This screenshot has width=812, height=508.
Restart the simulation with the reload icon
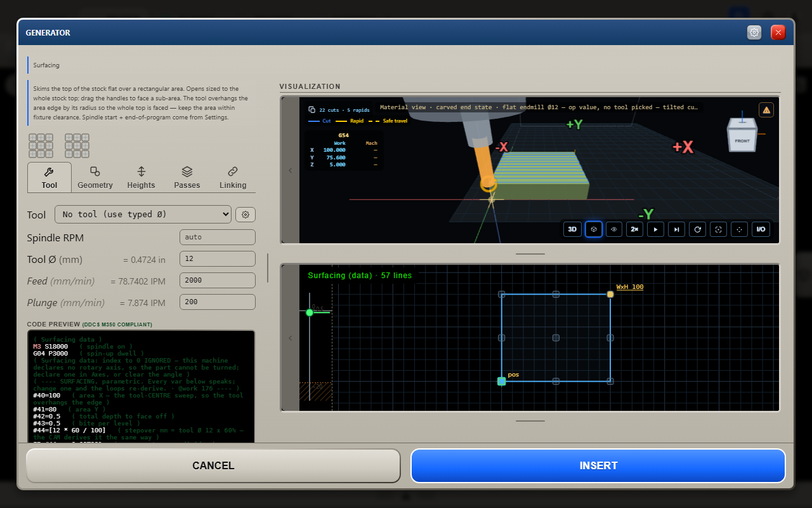698,229
